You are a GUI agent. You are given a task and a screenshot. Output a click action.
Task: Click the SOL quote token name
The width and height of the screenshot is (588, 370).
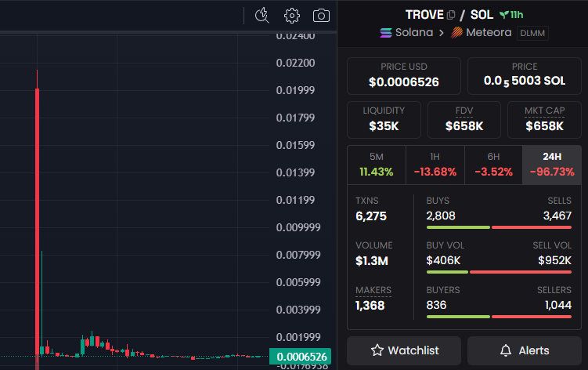coord(482,15)
